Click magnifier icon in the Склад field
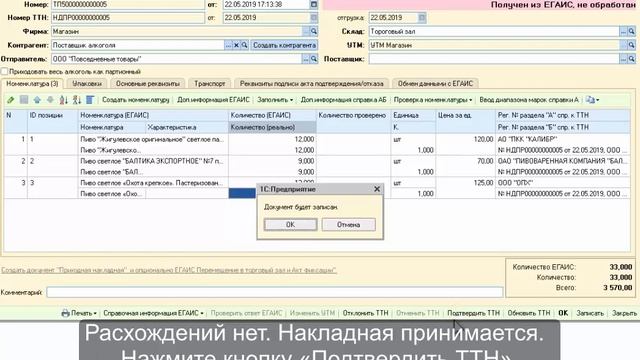 point(631,31)
